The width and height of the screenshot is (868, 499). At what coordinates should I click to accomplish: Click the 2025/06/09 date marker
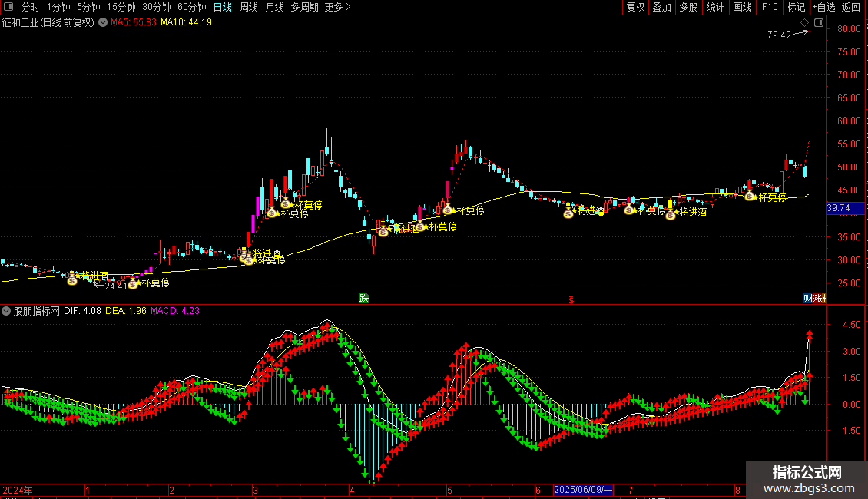pyautogui.click(x=584, y=490)
